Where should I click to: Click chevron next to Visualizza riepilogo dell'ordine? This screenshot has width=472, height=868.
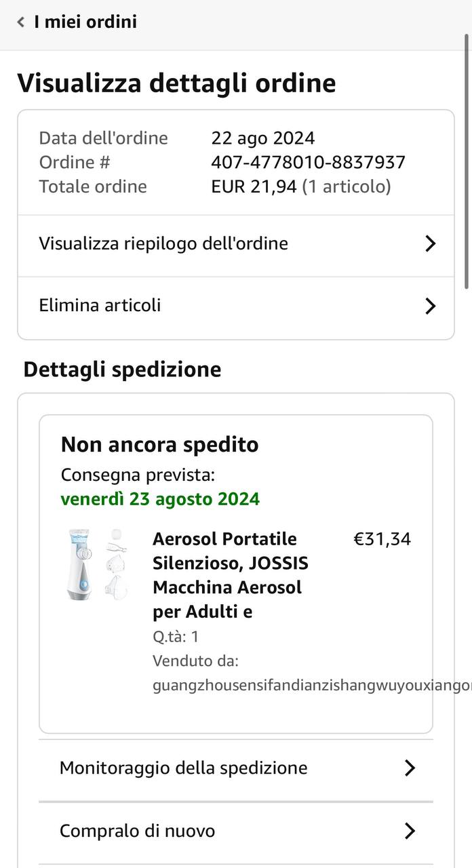[430, 244]
